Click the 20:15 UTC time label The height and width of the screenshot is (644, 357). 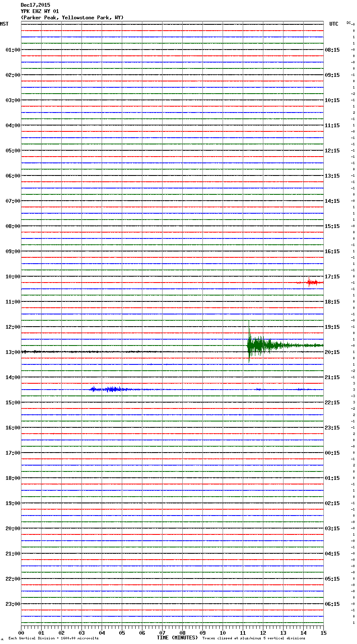coord(332,352)
